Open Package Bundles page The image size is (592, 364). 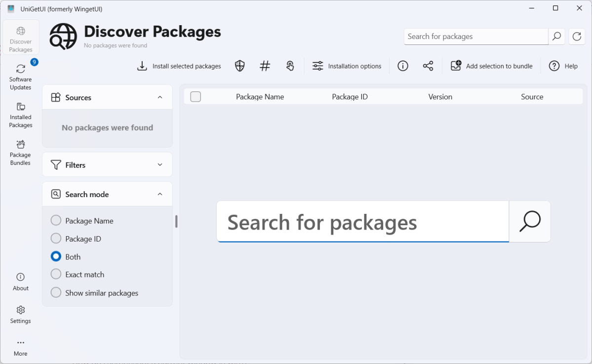coord(21,153)
